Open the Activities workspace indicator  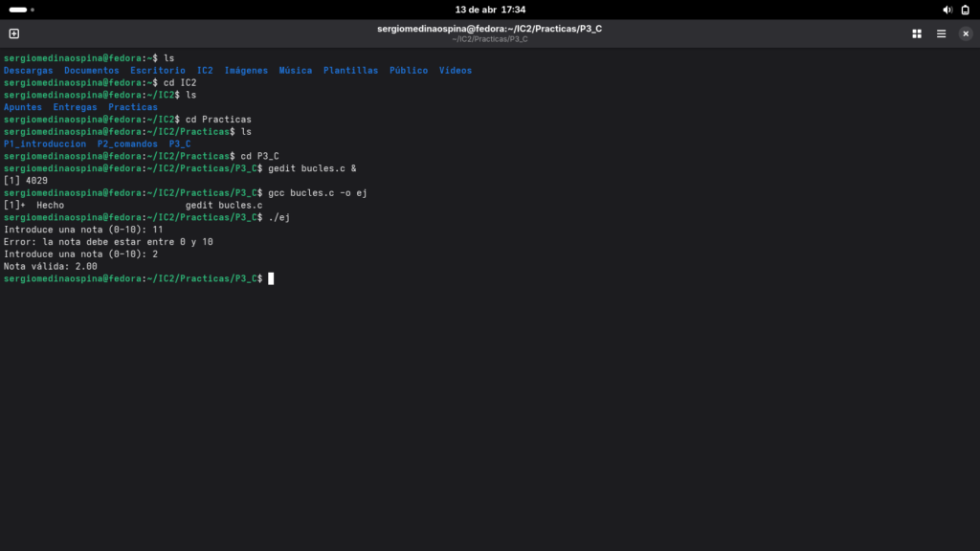coord(22,10)
